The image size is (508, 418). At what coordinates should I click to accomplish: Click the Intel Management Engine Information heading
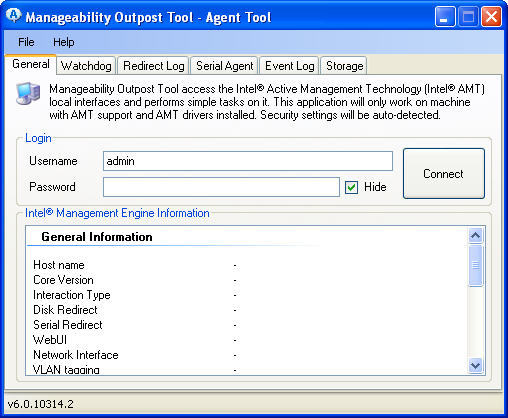(x=117, y=213)
